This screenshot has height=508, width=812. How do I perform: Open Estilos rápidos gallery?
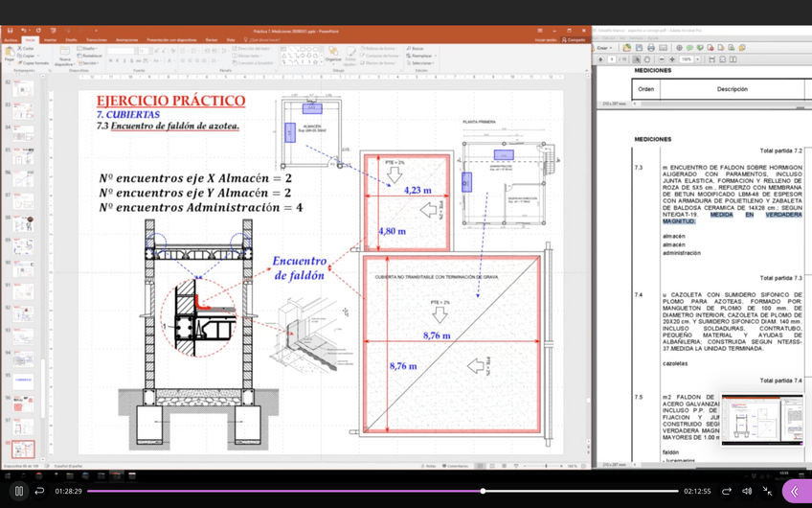coord(350,56)
